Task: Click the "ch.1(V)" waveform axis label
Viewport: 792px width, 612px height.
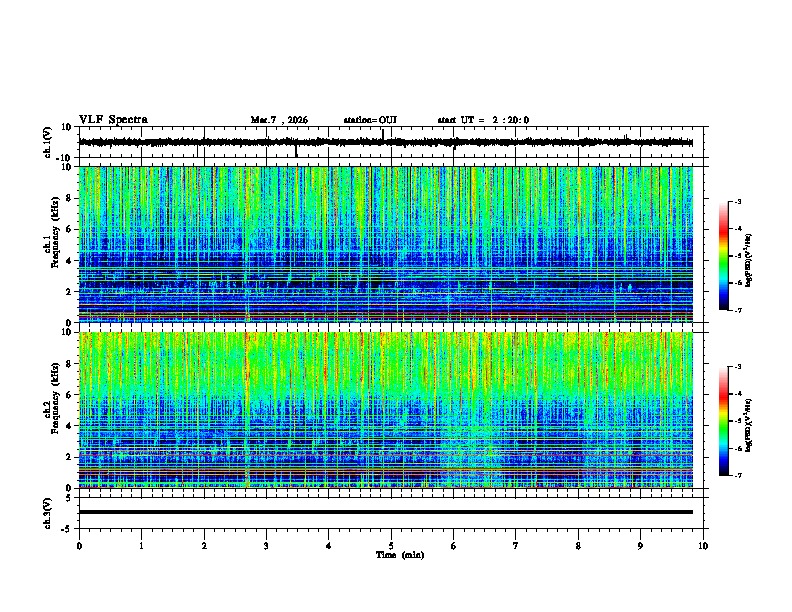Action: point(48,142)
